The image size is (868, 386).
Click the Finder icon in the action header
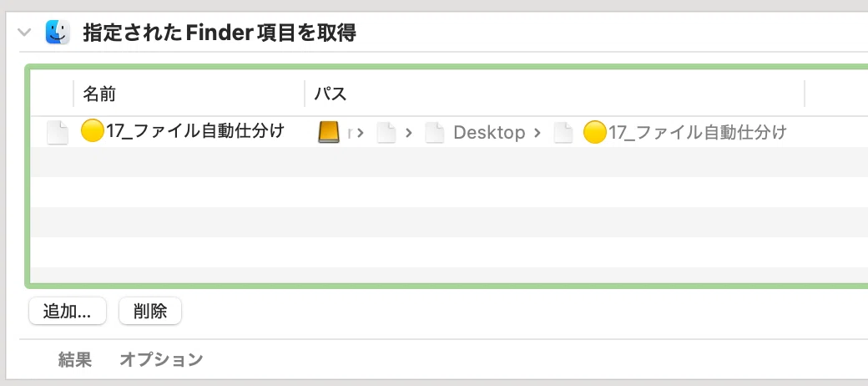tap(58, 32)
